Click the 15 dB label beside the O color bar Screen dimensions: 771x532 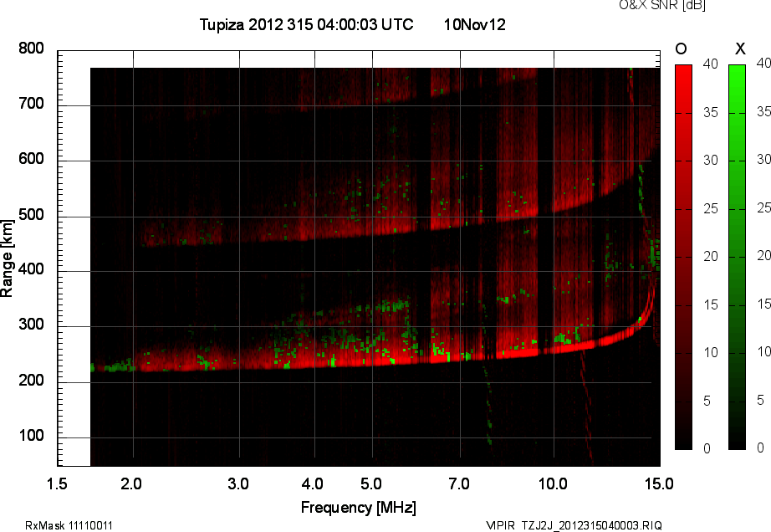tap(711, 304)
